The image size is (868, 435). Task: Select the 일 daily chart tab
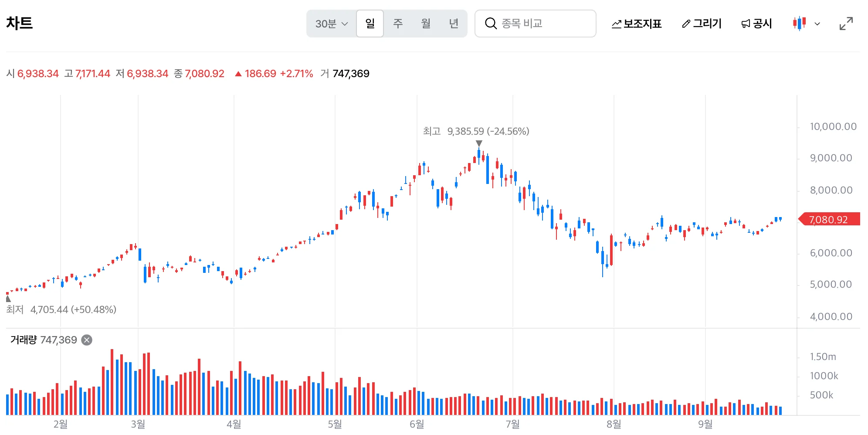click(370, 24)
